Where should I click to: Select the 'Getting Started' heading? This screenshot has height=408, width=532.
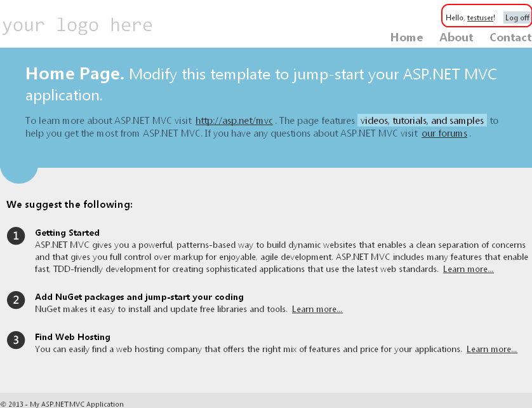tap(67, 233)
